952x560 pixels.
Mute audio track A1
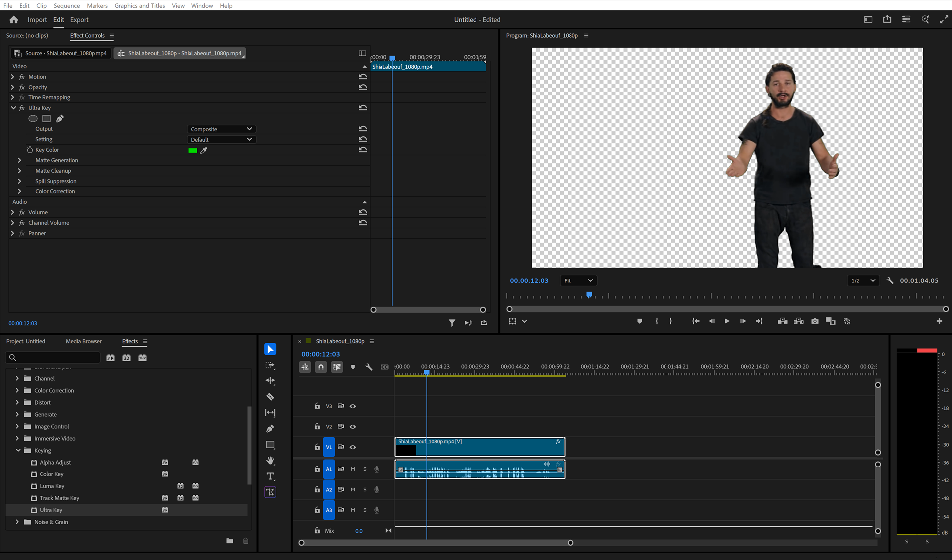[x=353, y=469]
